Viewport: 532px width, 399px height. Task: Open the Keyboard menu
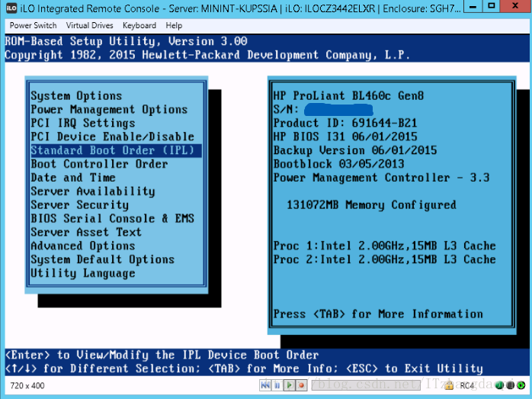click(x=139, y=25)
